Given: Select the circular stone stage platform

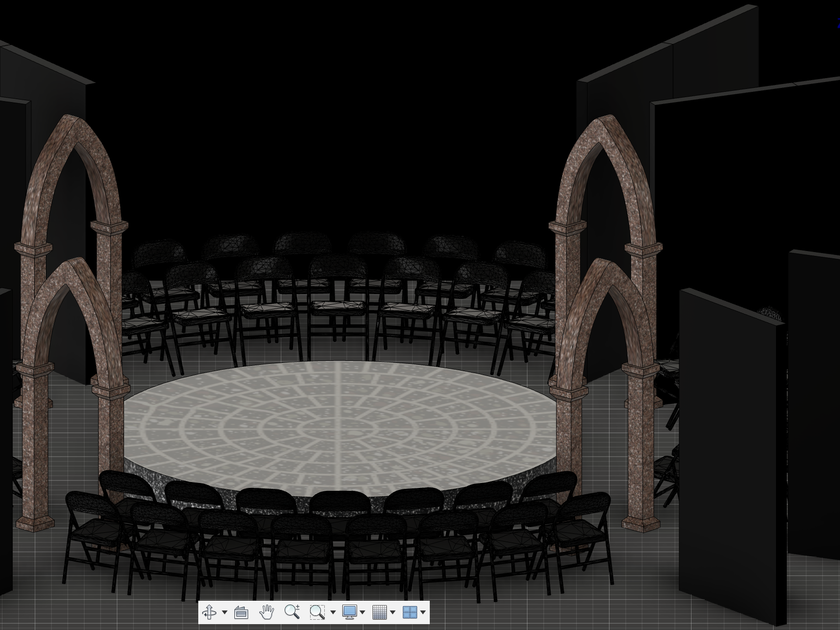Looking at the screenshot, I should [x=340, y=430].
